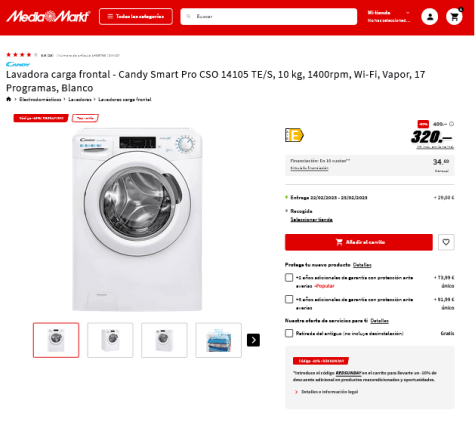475x425 pixels.
Task: Focus the Buscar search field
Action: coord(269,16)
